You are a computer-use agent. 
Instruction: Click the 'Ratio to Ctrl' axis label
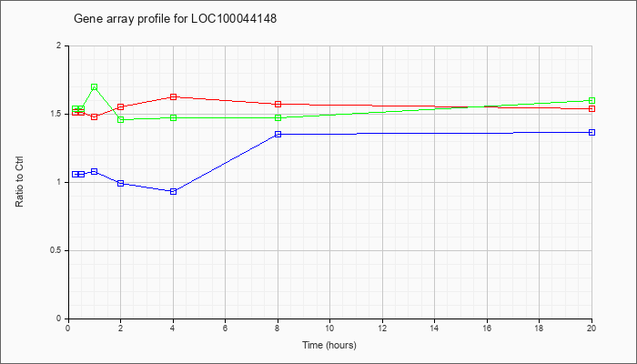19,181
